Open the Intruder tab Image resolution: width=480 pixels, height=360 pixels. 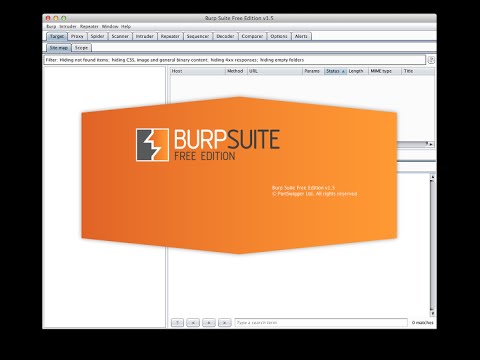145,36
